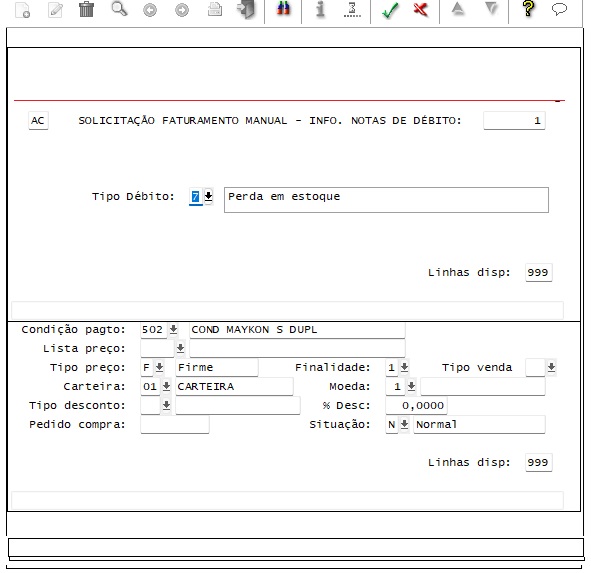Click the Situação code field N
The width and height of the screenshot is (591, 573).
point(392,425)
